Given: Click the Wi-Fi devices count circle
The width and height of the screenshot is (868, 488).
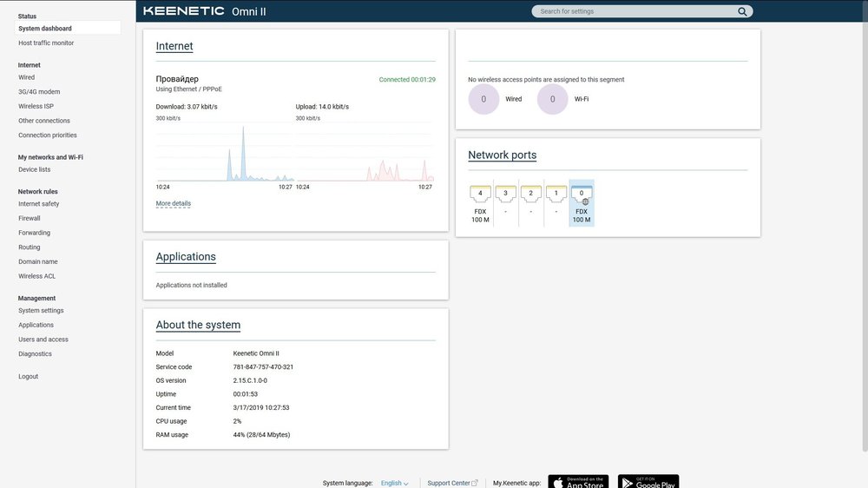Looking at the screenshot, I should [x=552, y=99].
